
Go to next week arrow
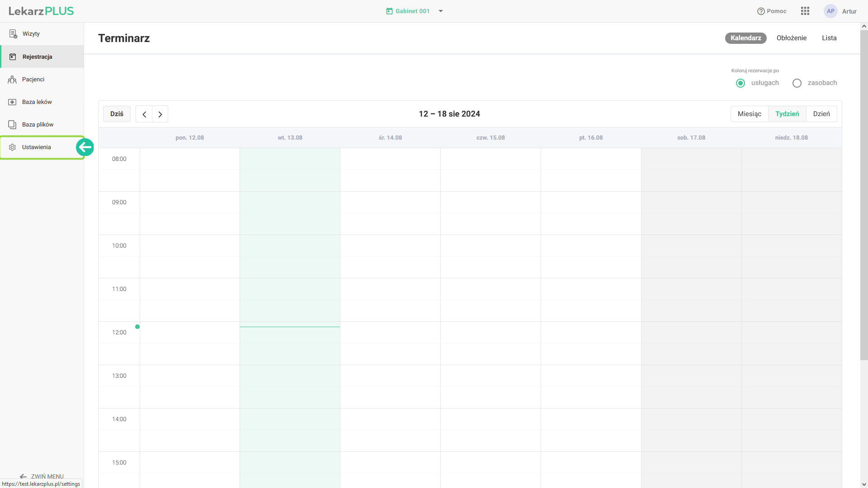160,114
